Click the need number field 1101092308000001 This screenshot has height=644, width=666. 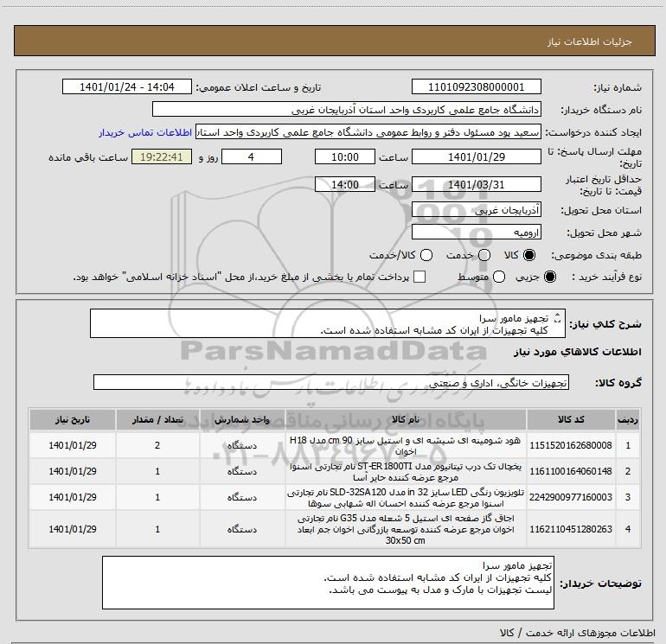point(476,86)
